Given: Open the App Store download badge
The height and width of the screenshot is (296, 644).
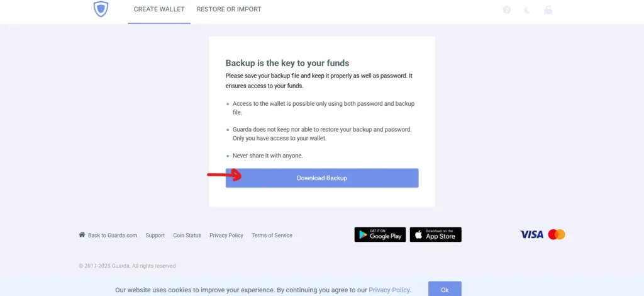Looking at the screenshot, I should [x=435, y=235].
